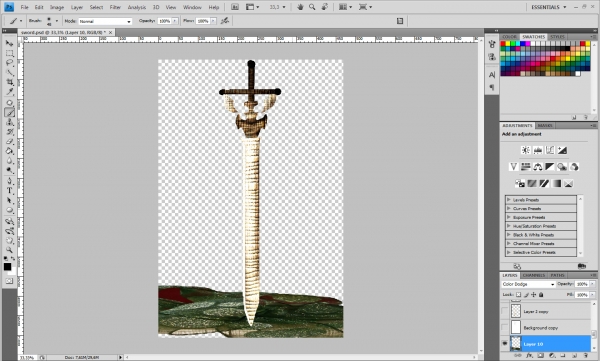
Task: Open the ESSENTIALS workspace dropdown
Action: tap(548, 7)
